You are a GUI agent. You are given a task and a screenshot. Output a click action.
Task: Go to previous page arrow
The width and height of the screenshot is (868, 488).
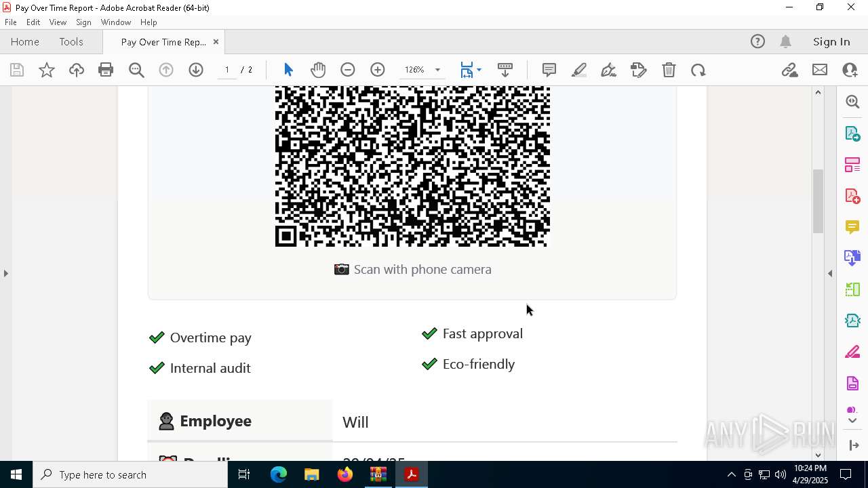click(x=166, y=70)
